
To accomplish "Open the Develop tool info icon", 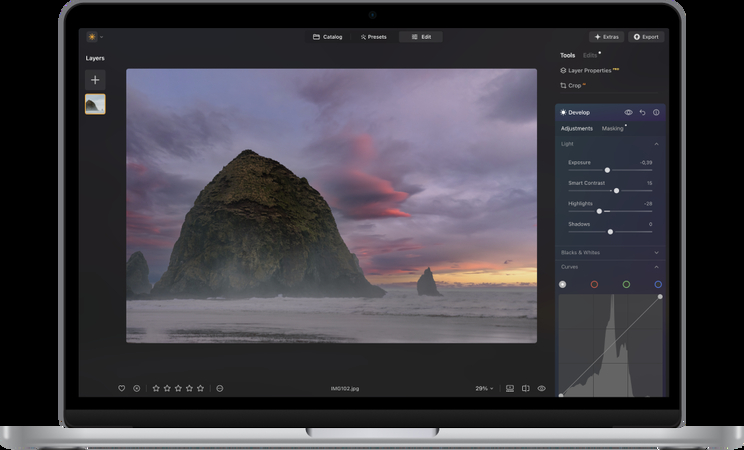I will tap(656, 112).
